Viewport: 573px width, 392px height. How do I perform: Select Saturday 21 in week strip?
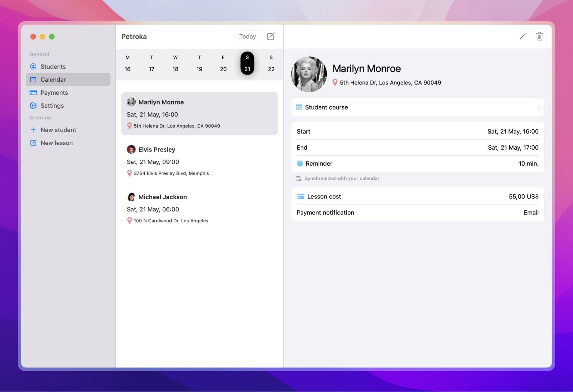pos(247,63)
